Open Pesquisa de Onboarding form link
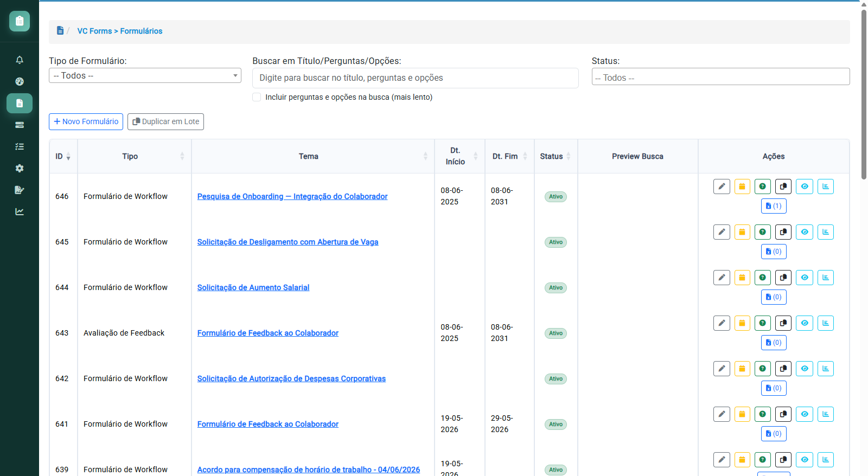This screenshot has width=868, height=476. click(292, 196)
